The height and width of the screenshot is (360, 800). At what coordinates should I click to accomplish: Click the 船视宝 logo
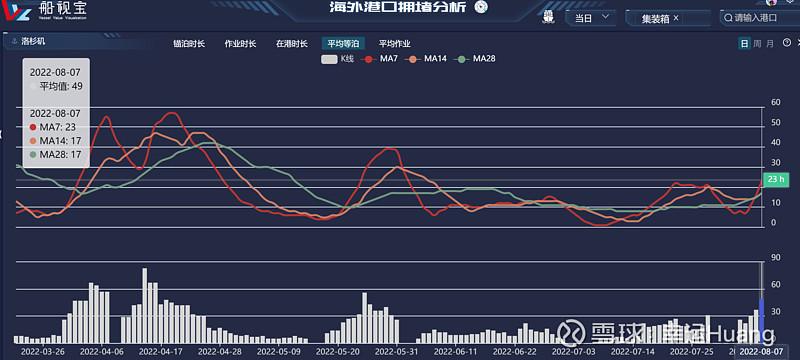[x=44, y=10]
